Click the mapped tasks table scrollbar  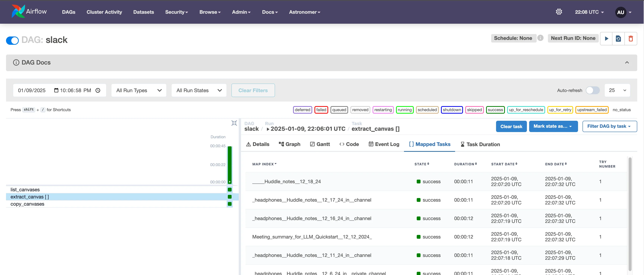coord(630,214)
